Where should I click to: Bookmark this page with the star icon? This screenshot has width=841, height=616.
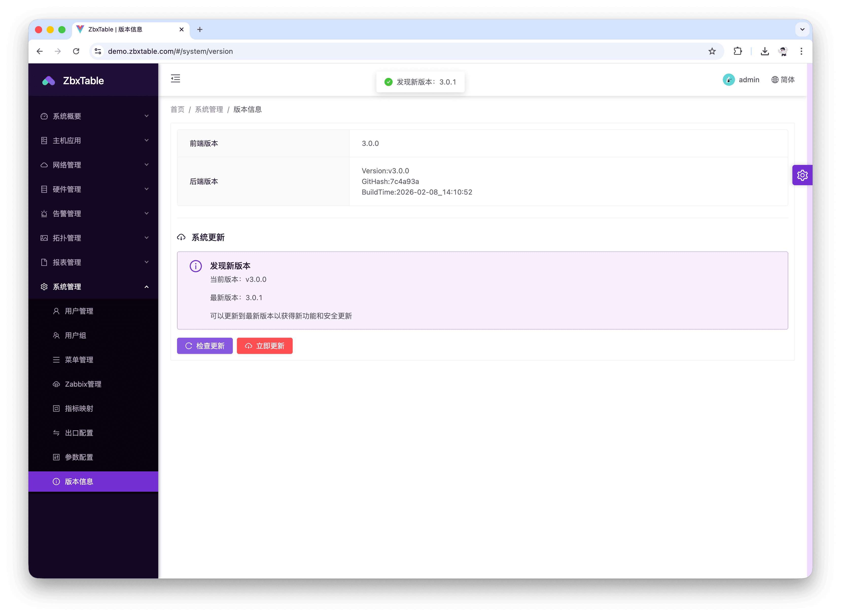point(712,52)
